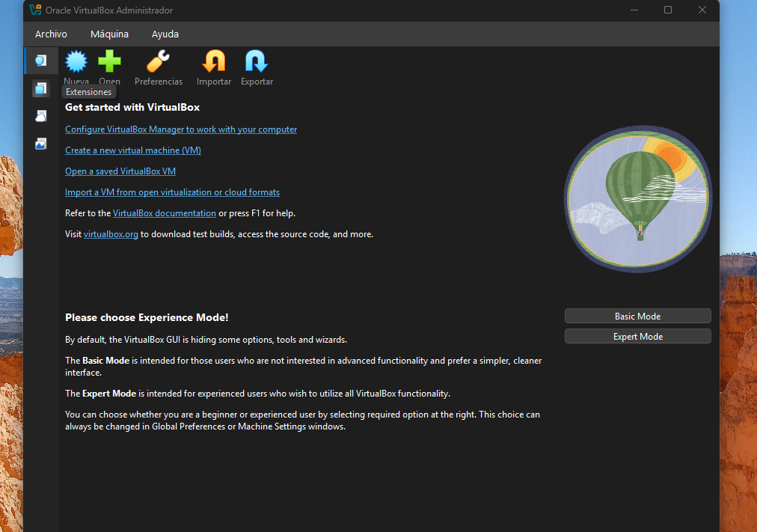Open the VirtualBox documentation link

tap(165, 213)
